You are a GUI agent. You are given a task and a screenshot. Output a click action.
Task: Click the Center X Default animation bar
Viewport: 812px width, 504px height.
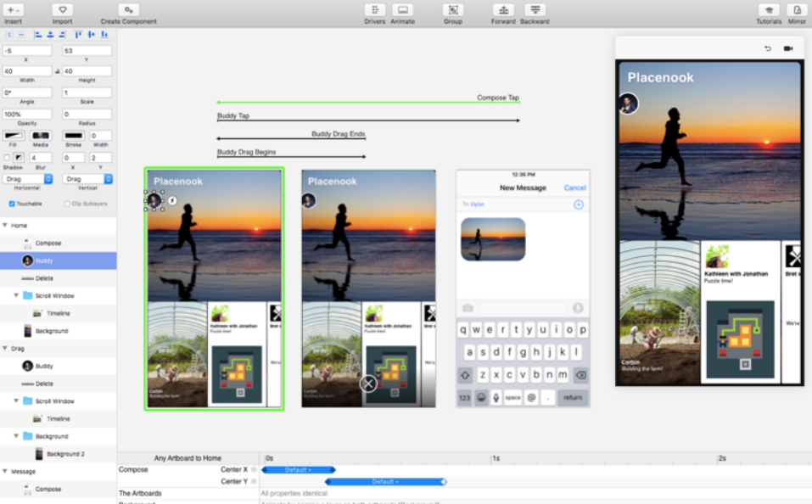(x=299, y=470)
